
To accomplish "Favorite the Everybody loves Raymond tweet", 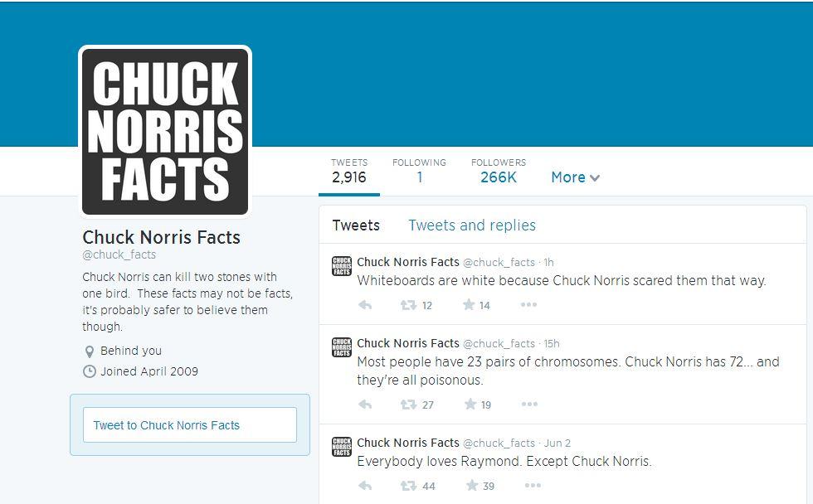I will point(472,486).
